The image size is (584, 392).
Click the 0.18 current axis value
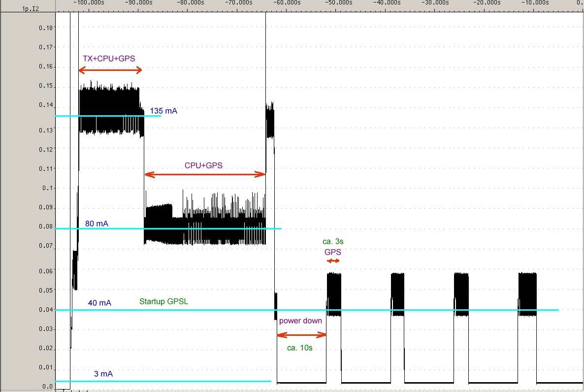[46, 28]
